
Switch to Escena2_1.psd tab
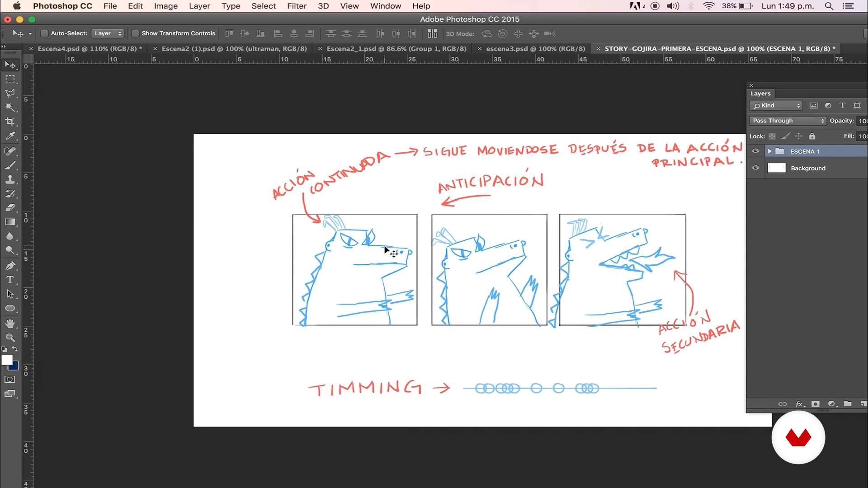coord(396,48)
